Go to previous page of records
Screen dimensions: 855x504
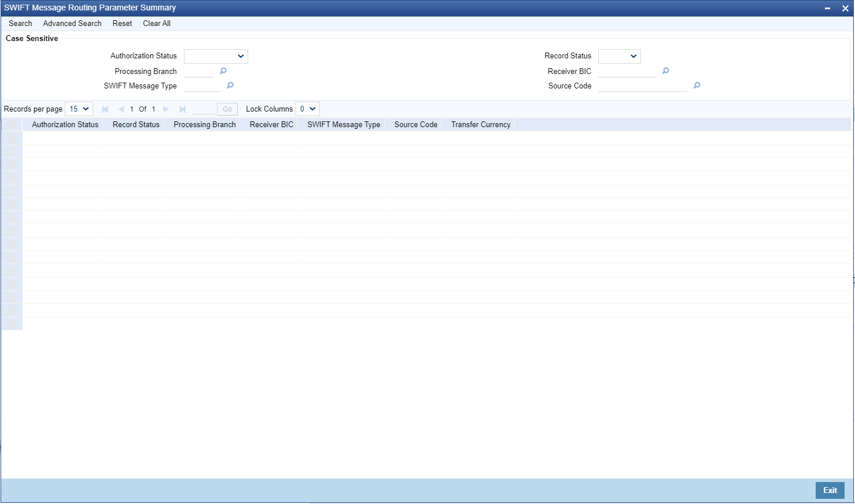tap(121, 109)
